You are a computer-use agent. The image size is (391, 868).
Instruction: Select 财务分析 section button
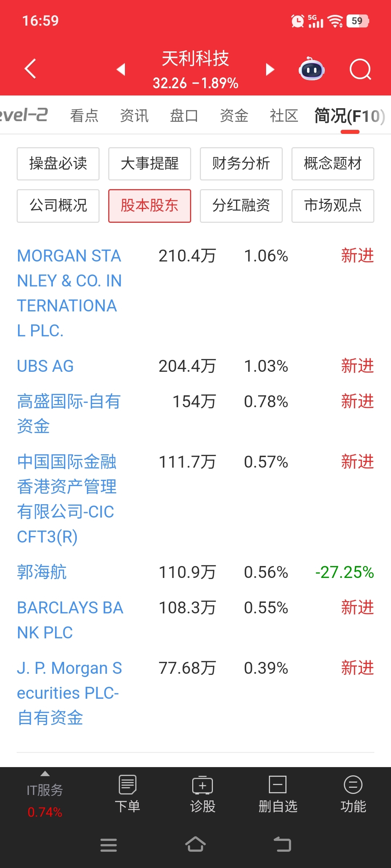pos(241,163)
